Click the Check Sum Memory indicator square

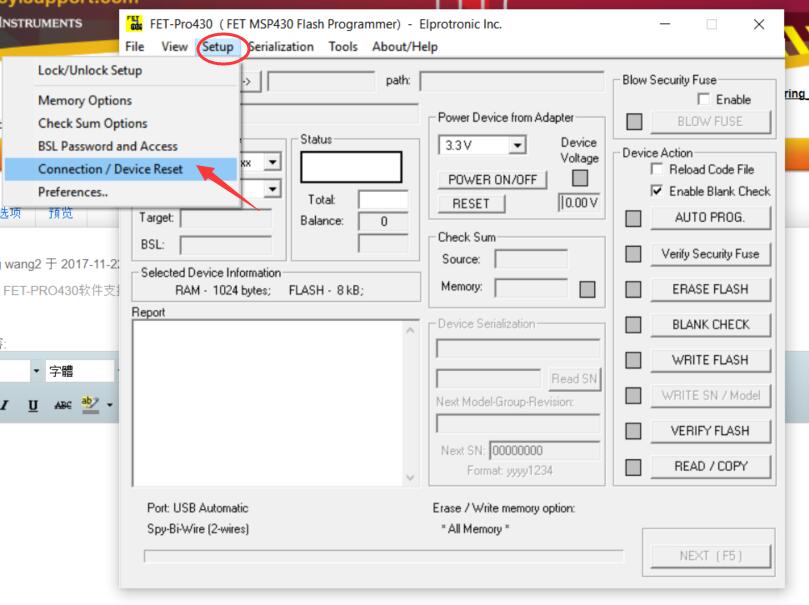(587, 289)
